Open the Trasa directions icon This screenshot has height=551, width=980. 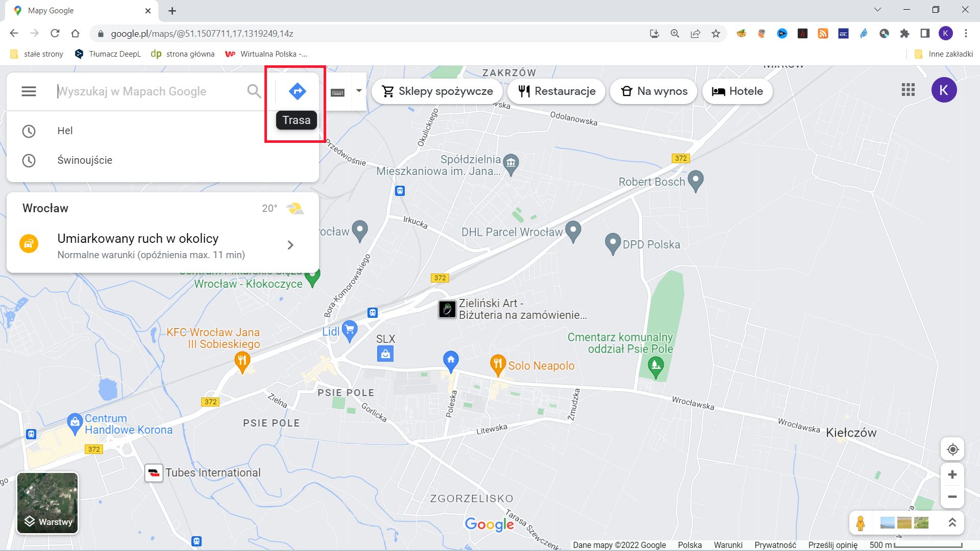coord(296,91)
